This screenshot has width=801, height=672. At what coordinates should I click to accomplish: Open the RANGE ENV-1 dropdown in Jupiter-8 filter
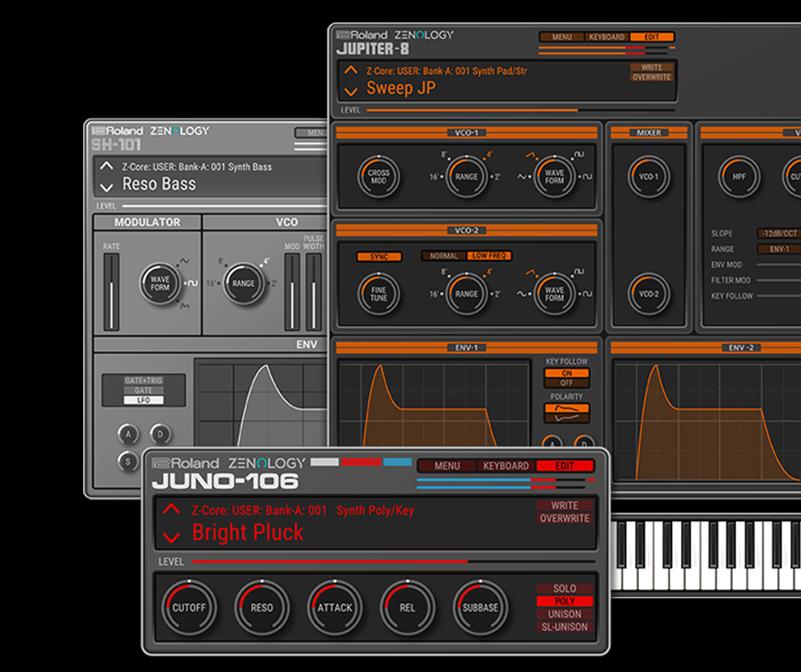click(x=779, y=249)
